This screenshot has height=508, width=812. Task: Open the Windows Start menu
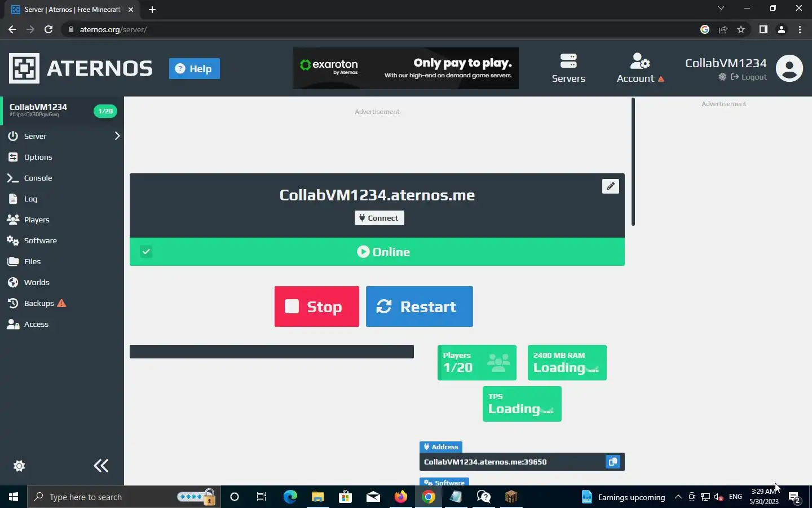(x=14, y=497)
